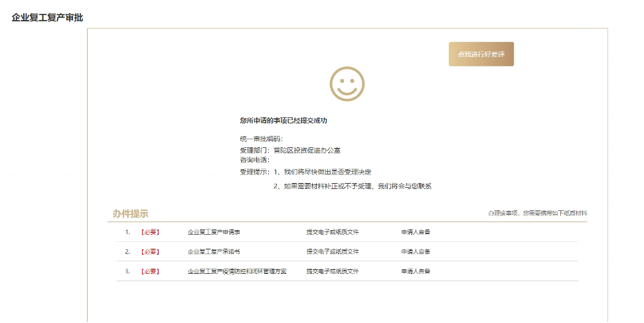Click the 统一审批编码 field label
Screen dimensions: 644x323
pyautogui.click(x=261, y=139)
